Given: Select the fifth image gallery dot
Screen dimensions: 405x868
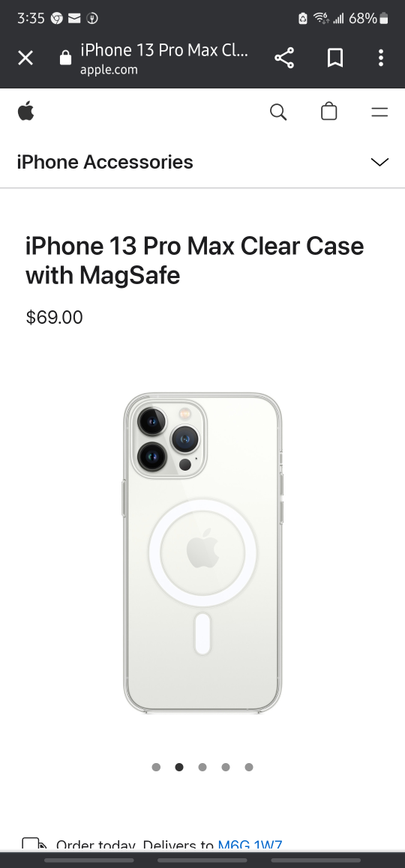Looking at the screenshot, I should tap(249, 767).
